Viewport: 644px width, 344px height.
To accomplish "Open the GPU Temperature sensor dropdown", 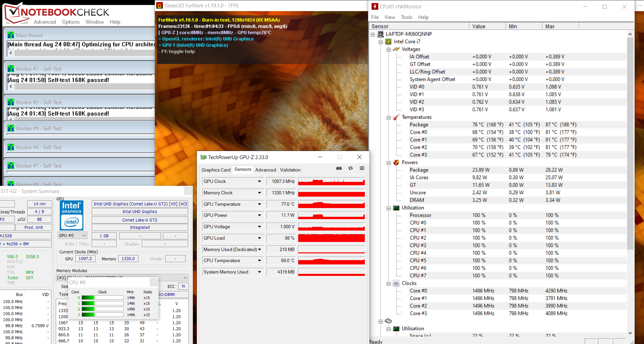I will (x=260, y=204).
